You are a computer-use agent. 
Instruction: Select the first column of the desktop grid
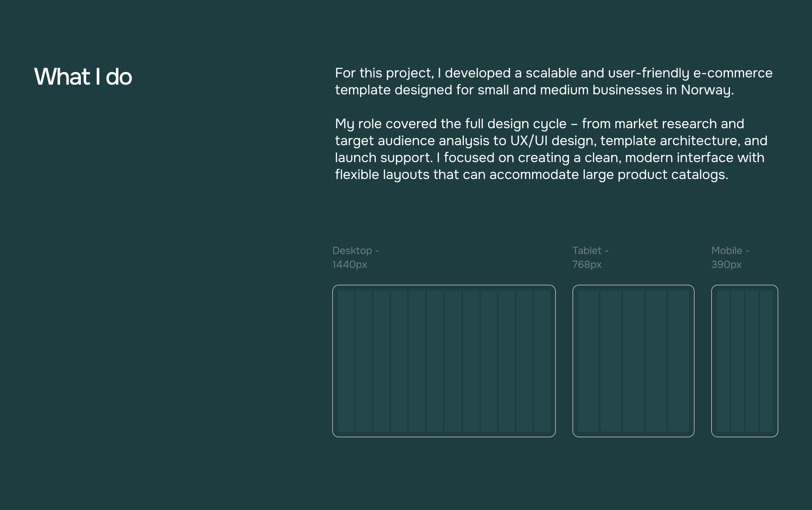coord(346,361)
